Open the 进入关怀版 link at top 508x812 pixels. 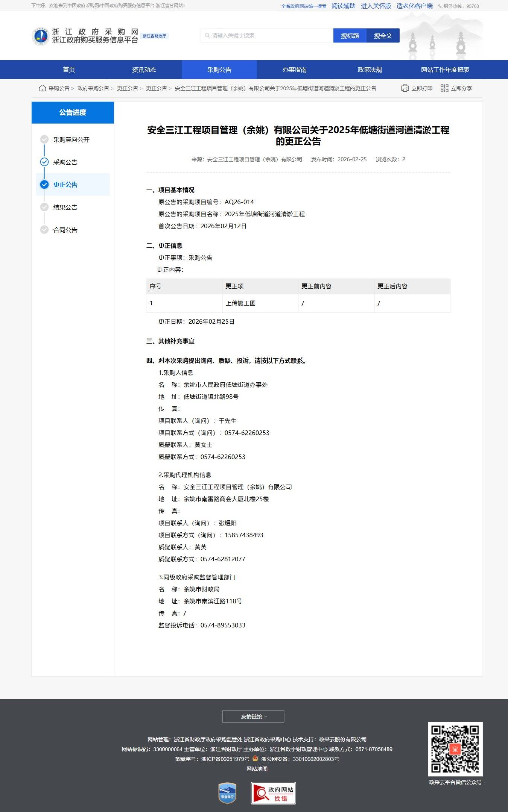pyautogui.click(x=376, y=6)
